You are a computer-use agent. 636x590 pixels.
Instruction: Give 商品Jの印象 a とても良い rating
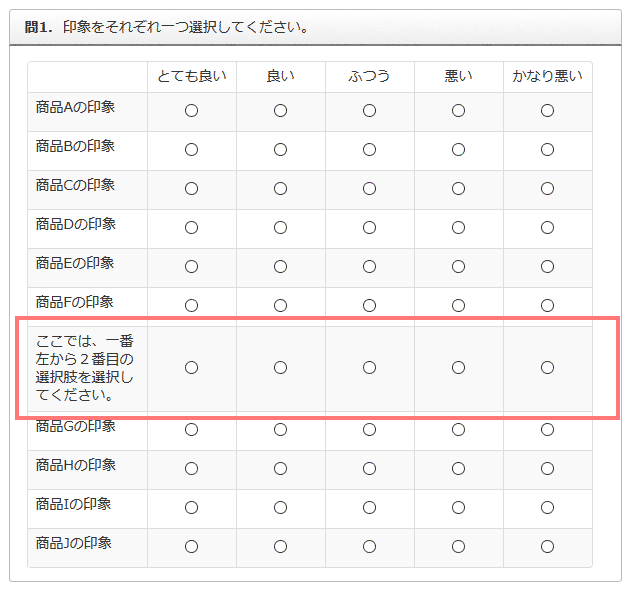191,547
